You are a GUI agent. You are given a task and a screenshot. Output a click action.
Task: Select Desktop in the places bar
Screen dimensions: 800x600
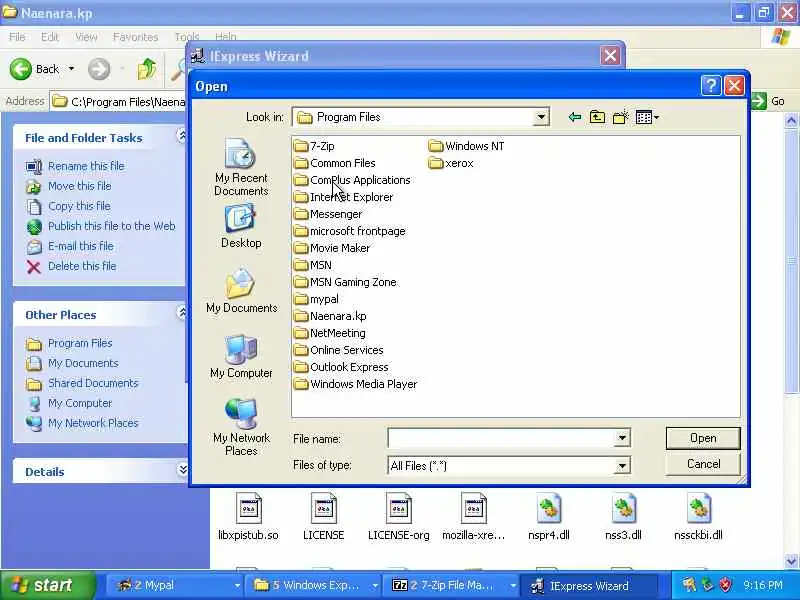coord(241,226)
